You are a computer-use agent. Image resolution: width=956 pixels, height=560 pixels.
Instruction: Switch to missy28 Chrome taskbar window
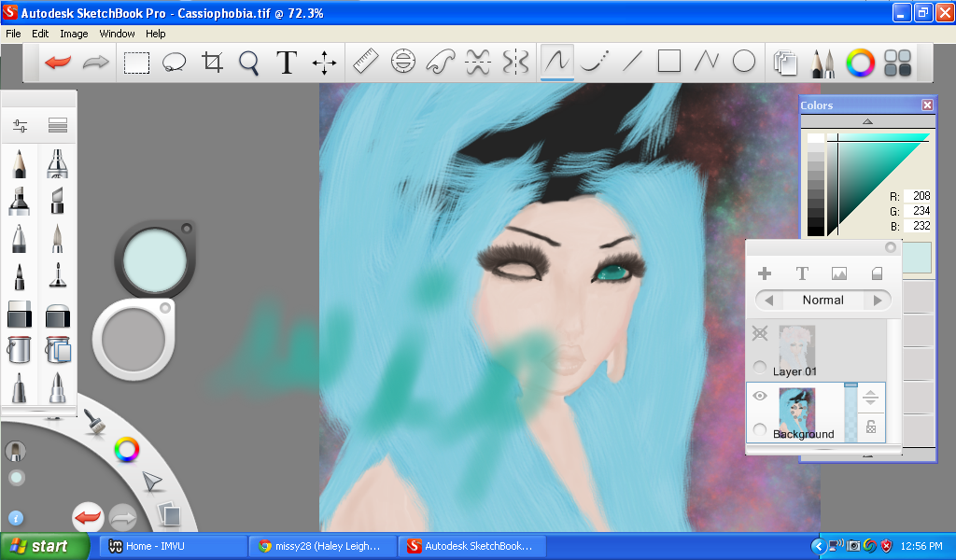pos(323,546)
